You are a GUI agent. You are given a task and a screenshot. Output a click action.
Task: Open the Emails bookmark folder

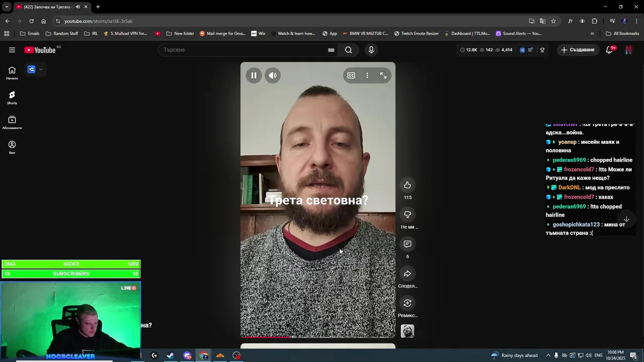(x=30, y=34)
